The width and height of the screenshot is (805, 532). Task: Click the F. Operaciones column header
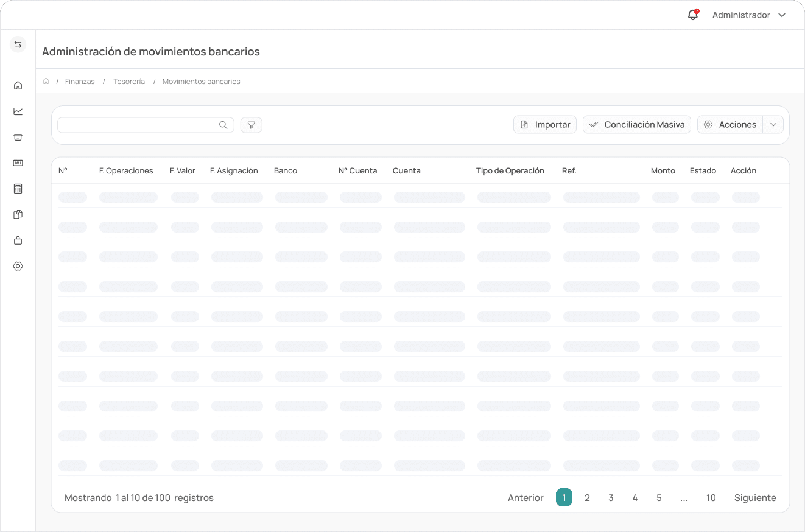pos(126,170)
